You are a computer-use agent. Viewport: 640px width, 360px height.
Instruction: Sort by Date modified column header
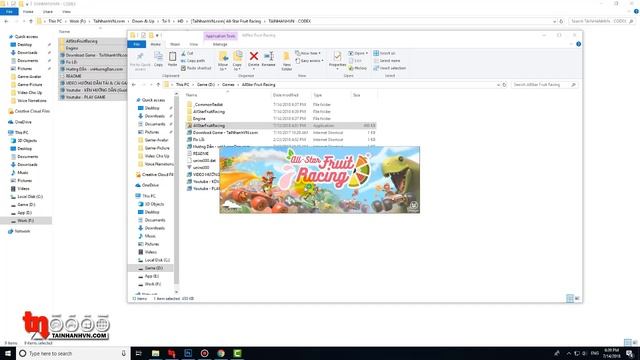pyautogui.click(x=286, y=95)
